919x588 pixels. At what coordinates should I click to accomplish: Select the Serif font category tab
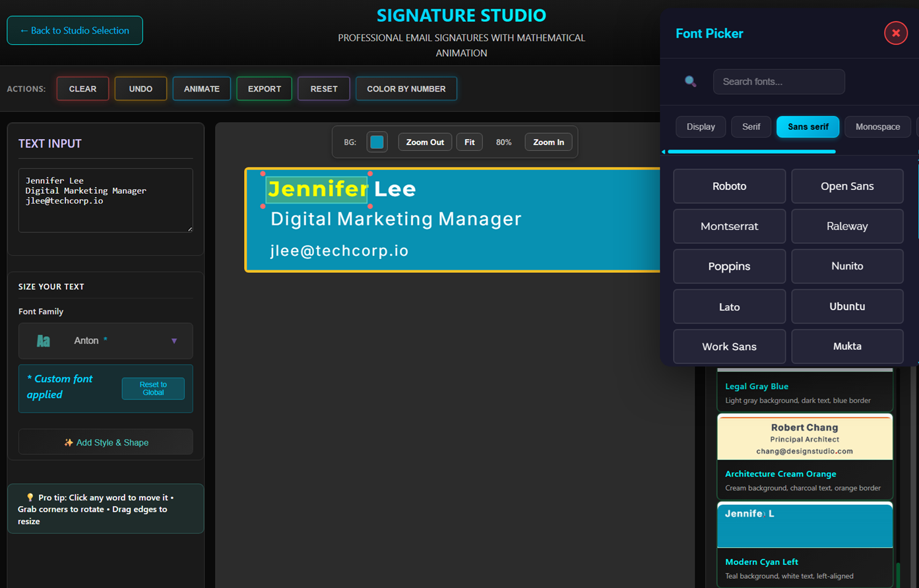tap(751, 127)
